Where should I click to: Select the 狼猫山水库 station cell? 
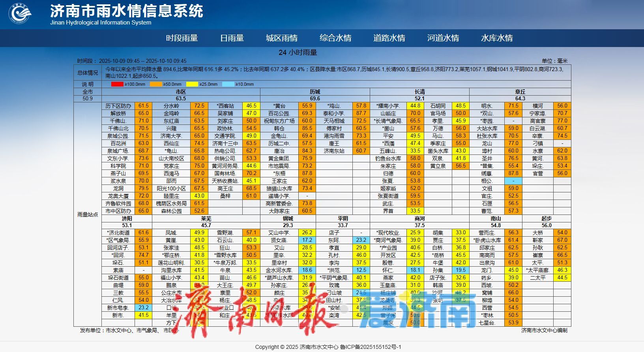[x=279, y=188]
